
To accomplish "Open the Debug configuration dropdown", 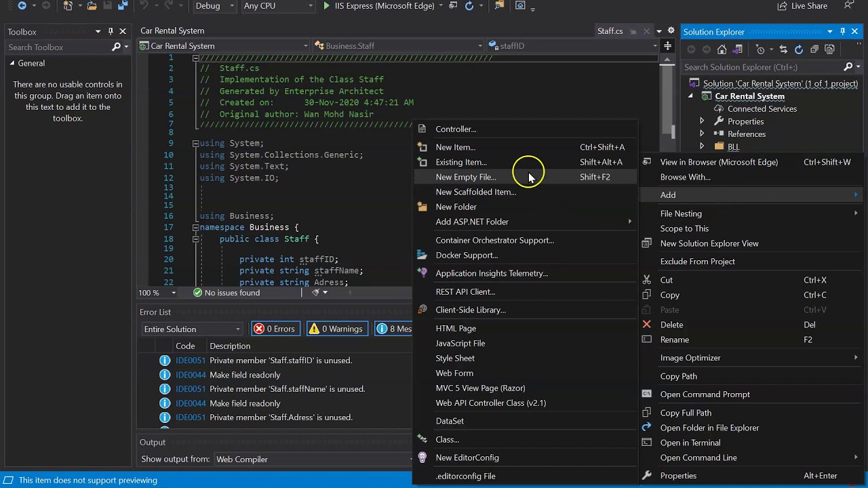I will click(214, 5).
